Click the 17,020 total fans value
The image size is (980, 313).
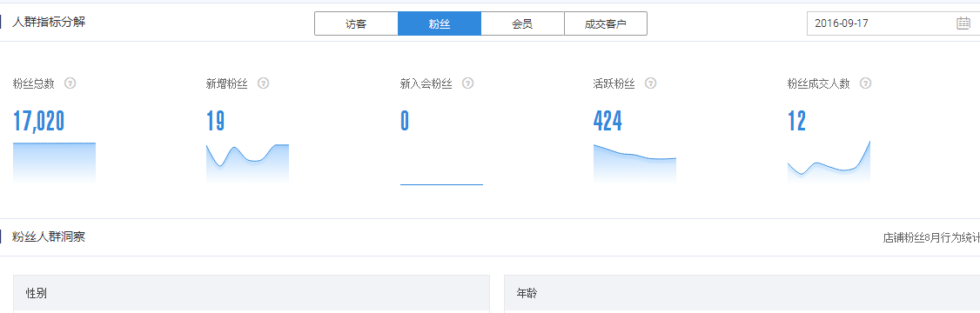coord(39,121)
